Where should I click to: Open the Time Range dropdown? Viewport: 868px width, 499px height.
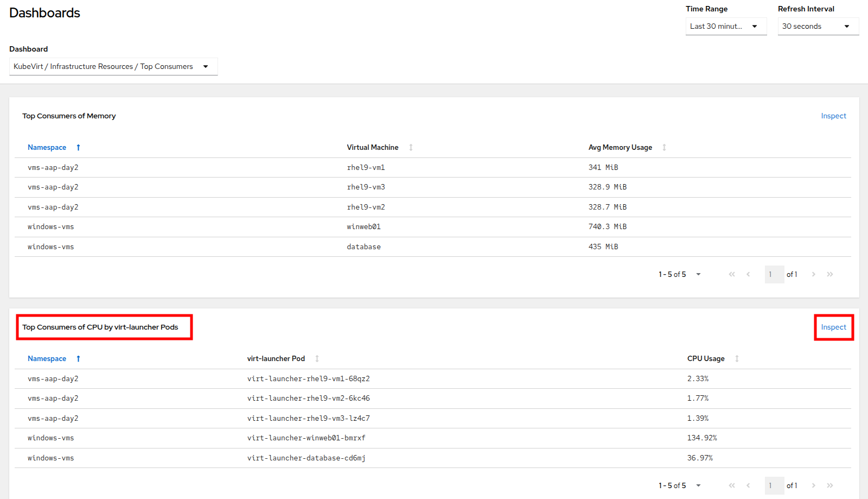(726, 27)
